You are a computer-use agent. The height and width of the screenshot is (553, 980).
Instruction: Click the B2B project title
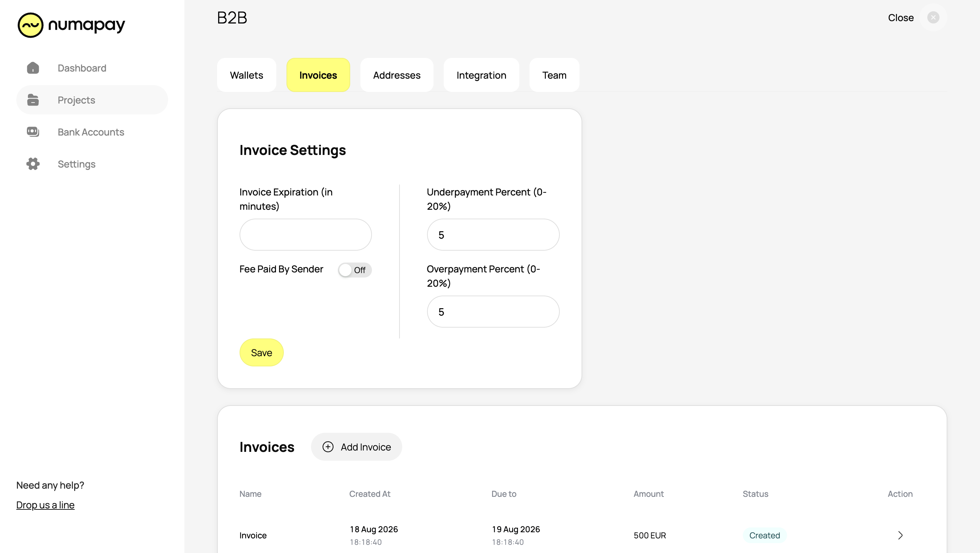(x=232, y=17)
